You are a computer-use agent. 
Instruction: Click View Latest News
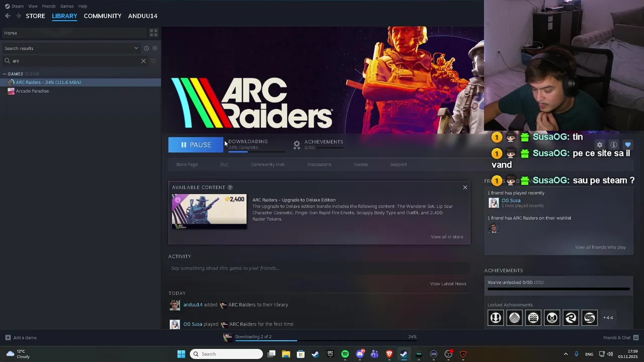448,284
